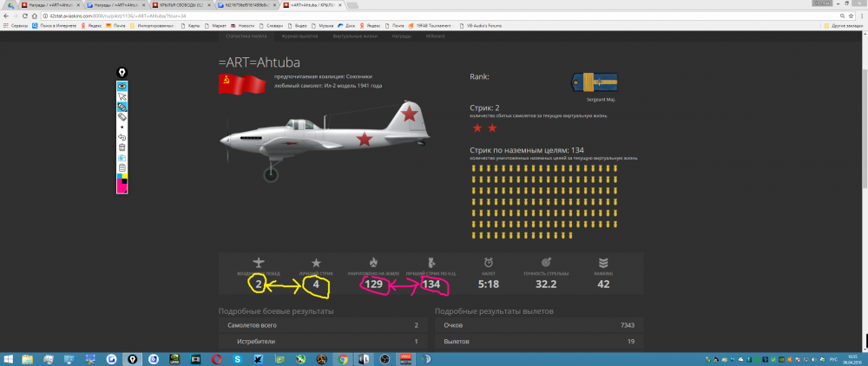Open the Статистика пилота tab
The height and width of the screenshot is (366, 868).
(246, 36)
